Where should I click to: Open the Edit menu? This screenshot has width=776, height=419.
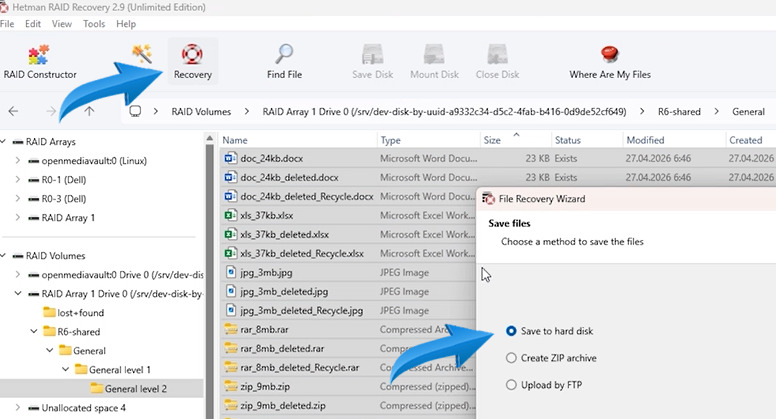click(x=33, y=24)
